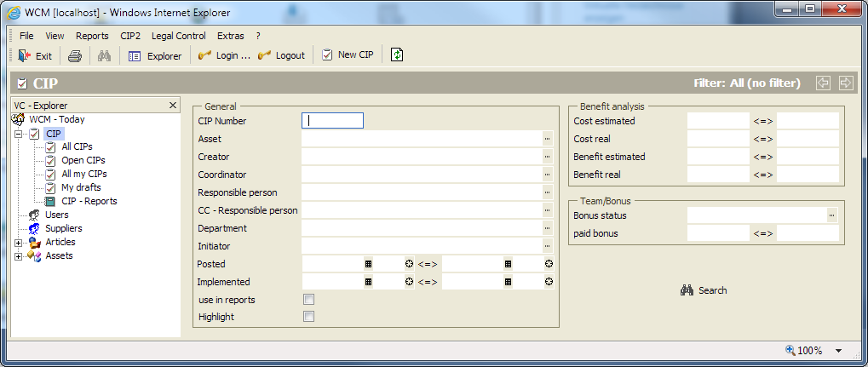Image resolution: width=868 pixels, height=367 pixels.
Task: Open the Reports menu
Action: point(92,36)
